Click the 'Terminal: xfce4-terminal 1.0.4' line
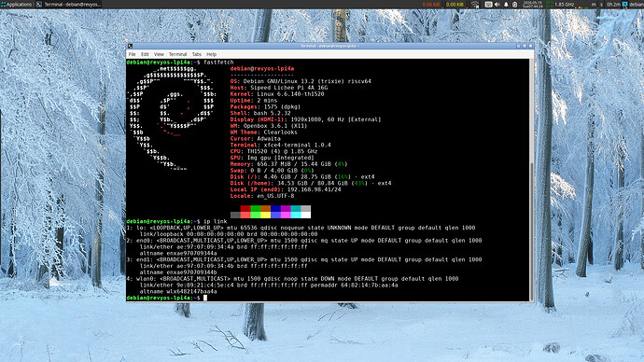The width and height of the screenshot is (644, 362). 281,145
